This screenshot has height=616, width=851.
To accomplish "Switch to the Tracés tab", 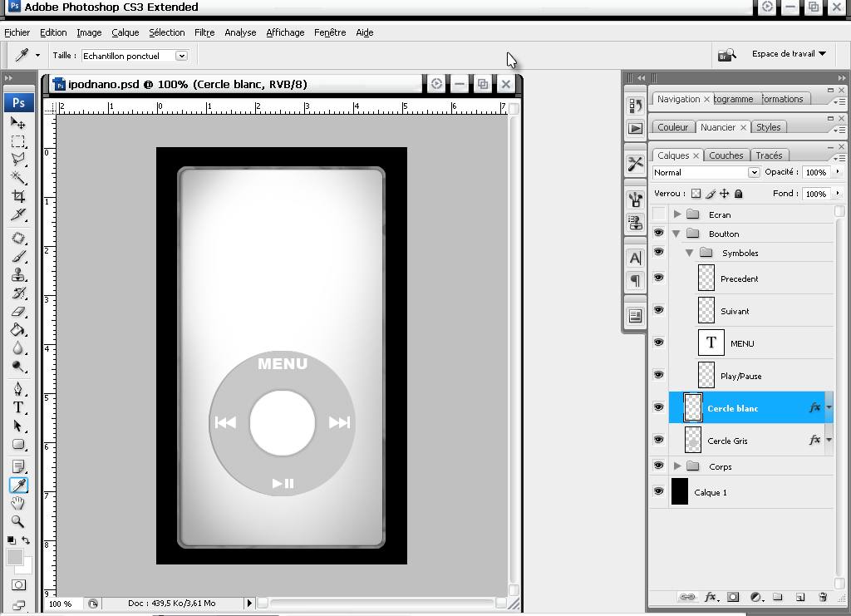I will pos(769,155).
